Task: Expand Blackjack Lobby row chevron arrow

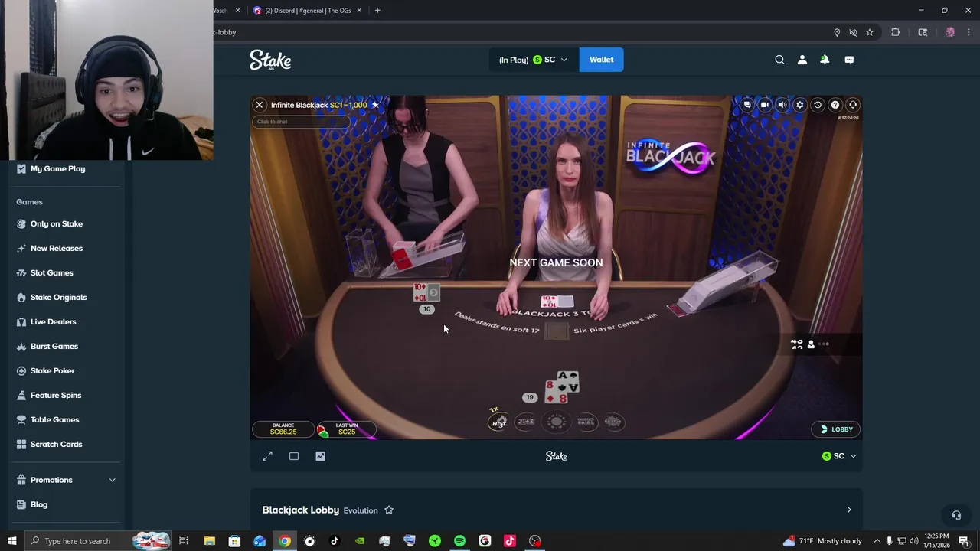Action: pyautogui.click(x=848, y=510)
